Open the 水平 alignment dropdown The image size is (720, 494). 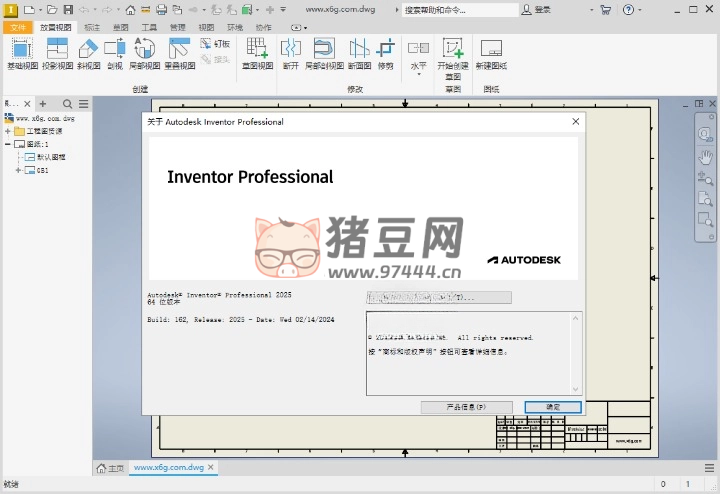418,66
